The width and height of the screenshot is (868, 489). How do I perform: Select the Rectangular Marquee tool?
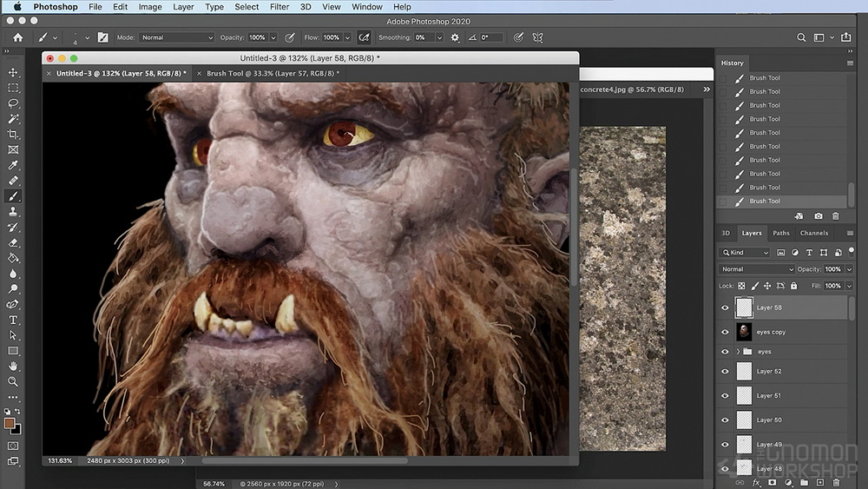pos(13,88)
